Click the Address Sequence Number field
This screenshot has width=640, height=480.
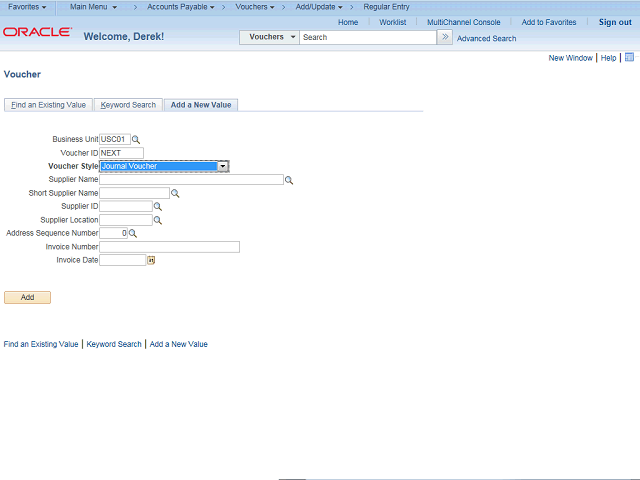tap(113, 233)
